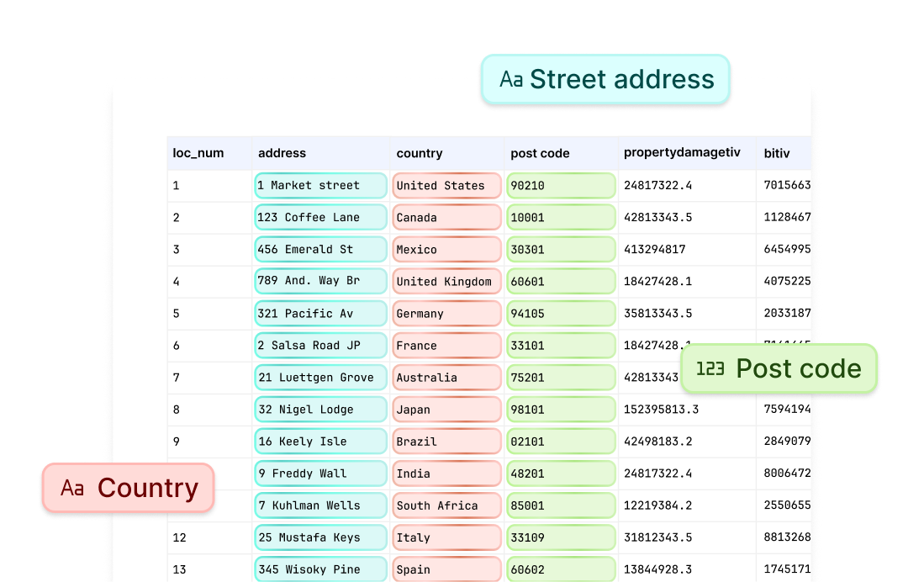This screenshot has height=582, width=924.
Task: Click the 123 icon in Post code tag
Action: [710, 369]
